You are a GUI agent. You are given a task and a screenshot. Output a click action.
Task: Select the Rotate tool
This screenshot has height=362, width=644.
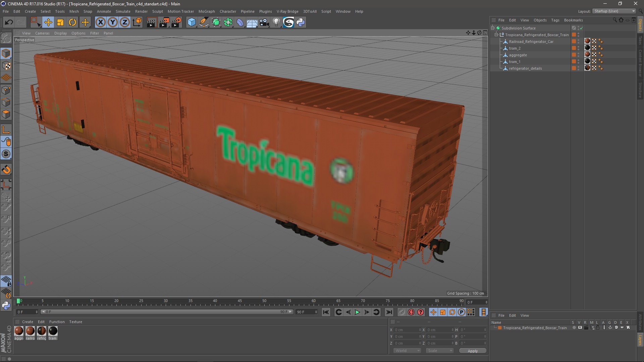click(72, 22)
